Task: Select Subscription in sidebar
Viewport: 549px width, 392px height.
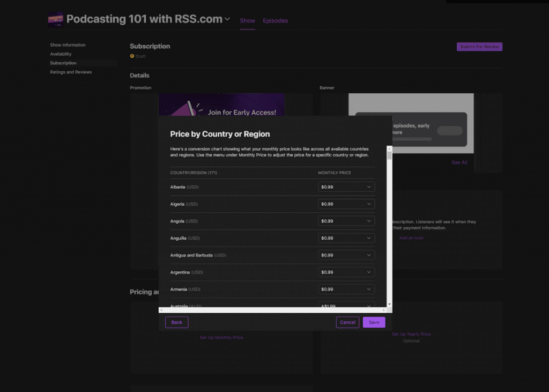Action: pos(63,63)
